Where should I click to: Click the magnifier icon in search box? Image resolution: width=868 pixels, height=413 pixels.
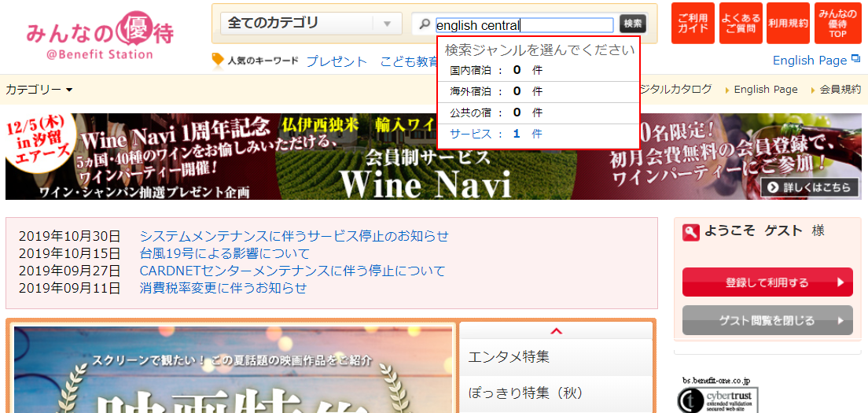pos(425,24)
